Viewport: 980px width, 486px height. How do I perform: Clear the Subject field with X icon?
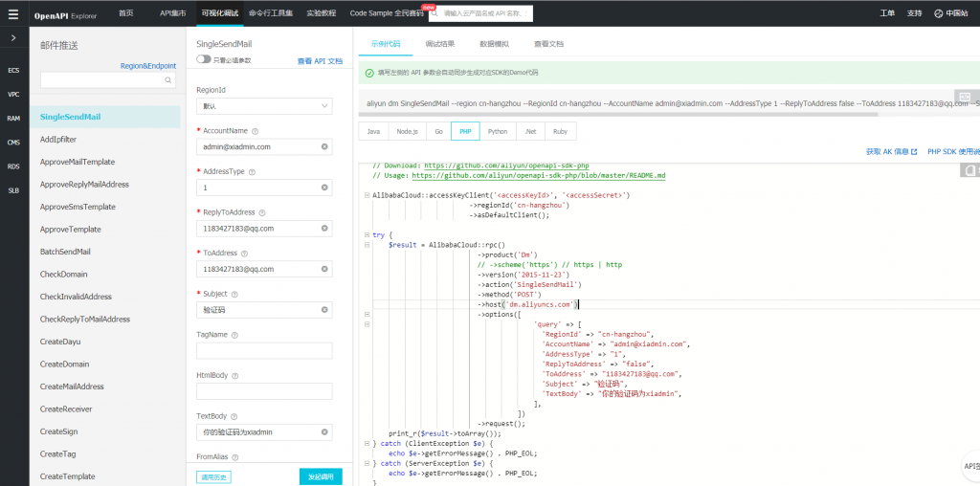click(x=324, y=310)
